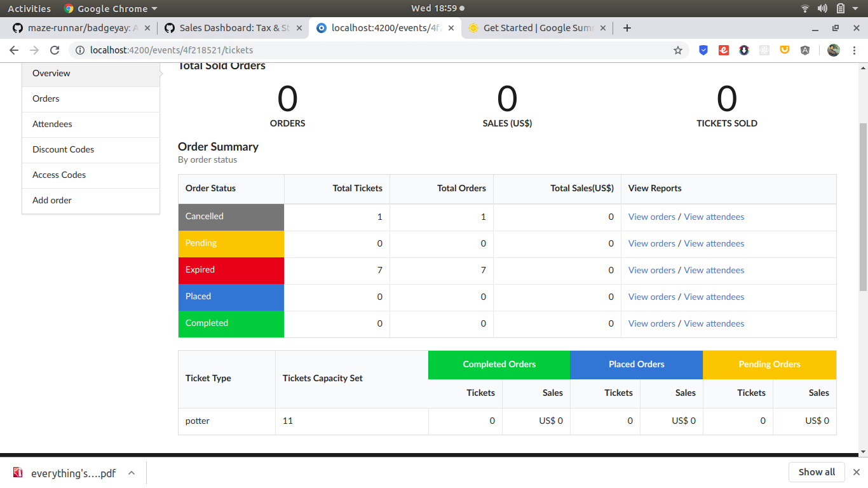Click View orders link for Cancelled status

(x=651, y=217)
